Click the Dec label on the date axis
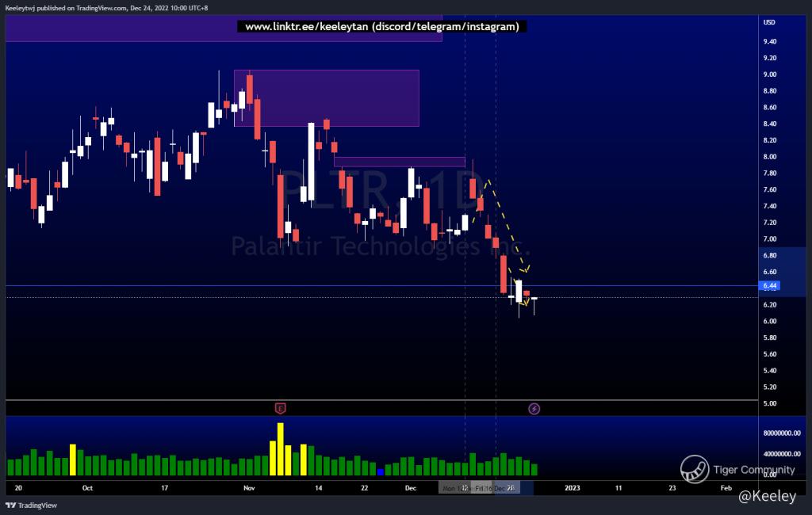This screenshot has height=515, width=812. tap(411, 488)
